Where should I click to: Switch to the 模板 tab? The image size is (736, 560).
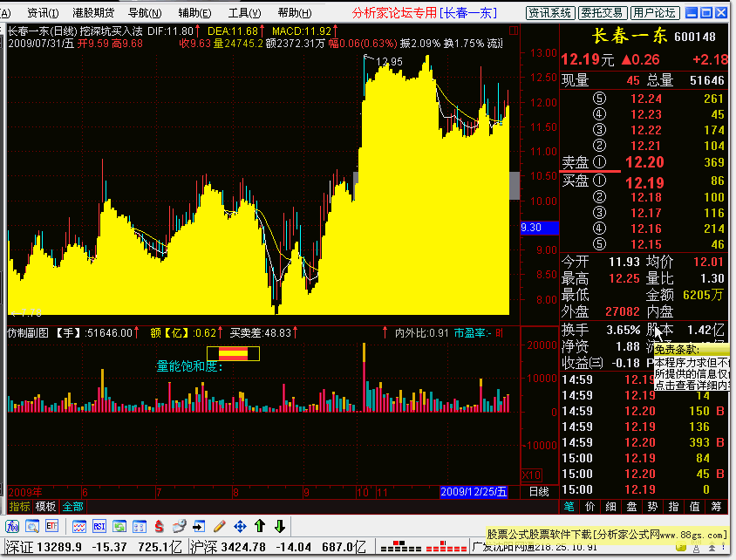45,507
